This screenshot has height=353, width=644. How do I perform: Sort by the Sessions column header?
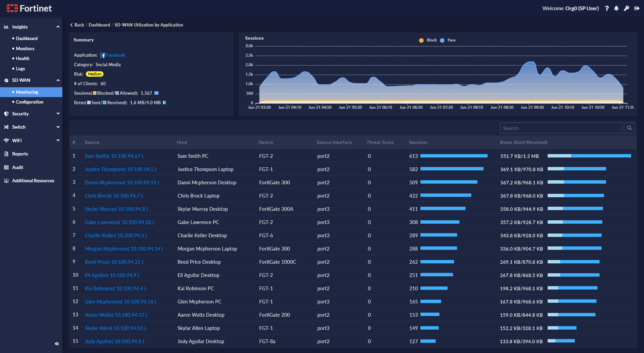coord(418,142)
